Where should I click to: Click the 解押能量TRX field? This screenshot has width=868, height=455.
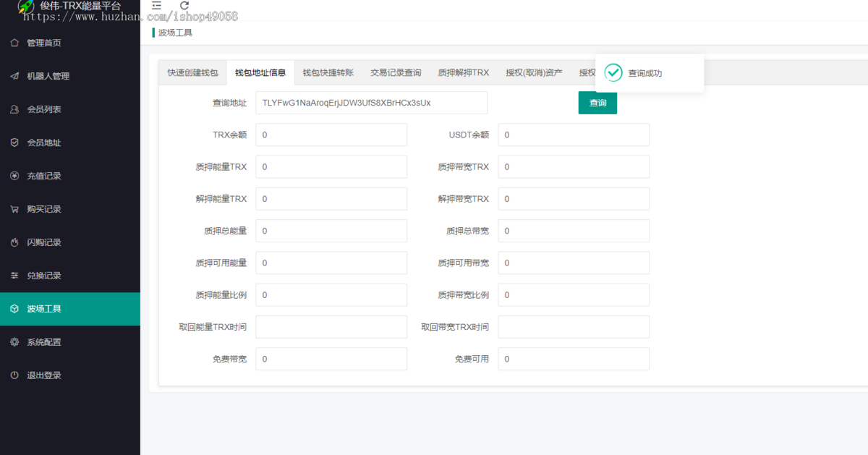[x=331, y=199]
